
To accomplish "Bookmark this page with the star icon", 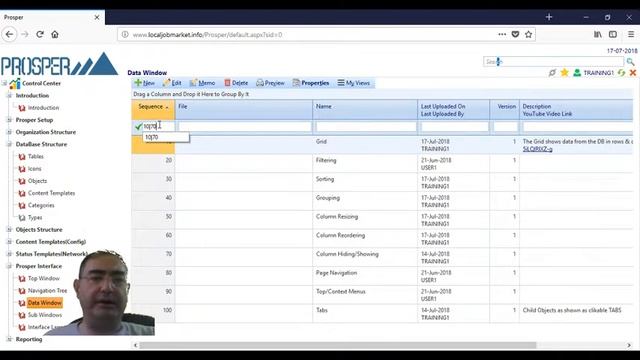I will tap(529, 34).
